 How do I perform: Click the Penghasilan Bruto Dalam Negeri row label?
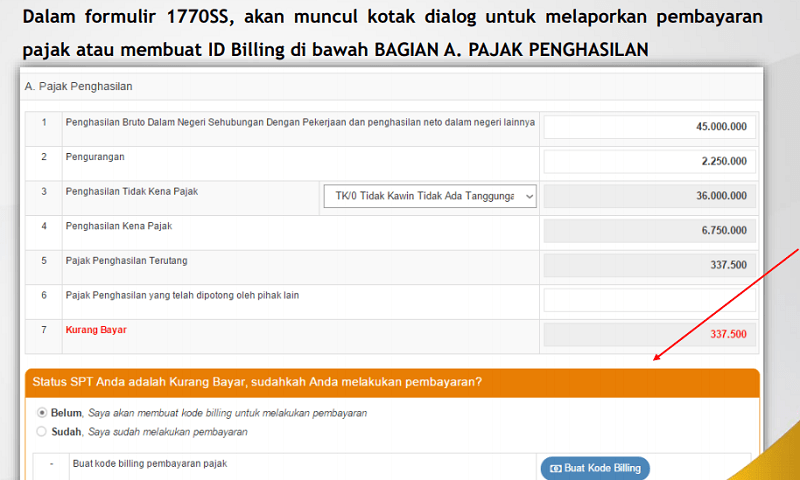(300, 122)
